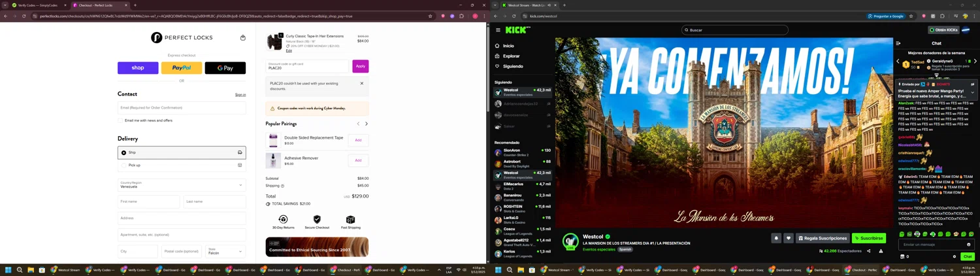
Task: Show next top donor in chat leaderboard
Action: coord(975,61)
